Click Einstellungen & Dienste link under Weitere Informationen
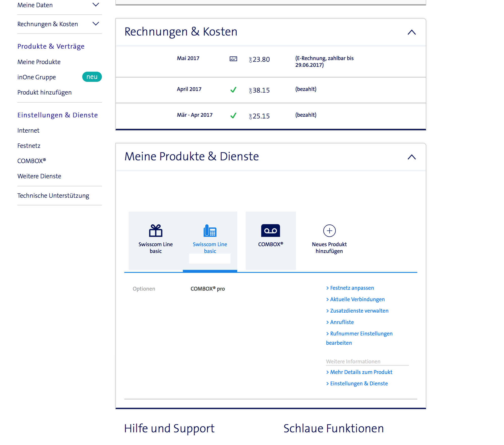The height and width of the screenshot is (445, 504). coord(357,383)
